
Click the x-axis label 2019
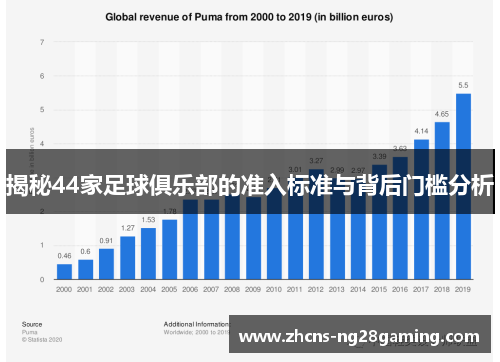(463, 289)
